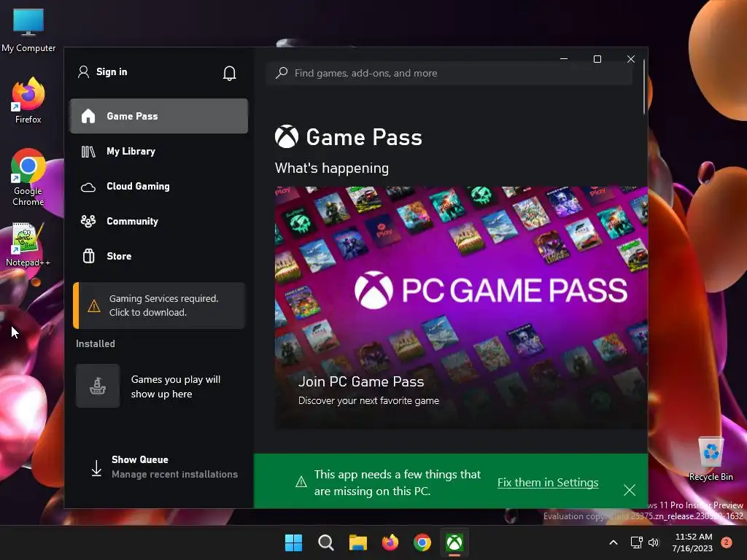This screenshot has height=560, width=747.
Task: Click the My Library books icon
Action: pos(88,152)
